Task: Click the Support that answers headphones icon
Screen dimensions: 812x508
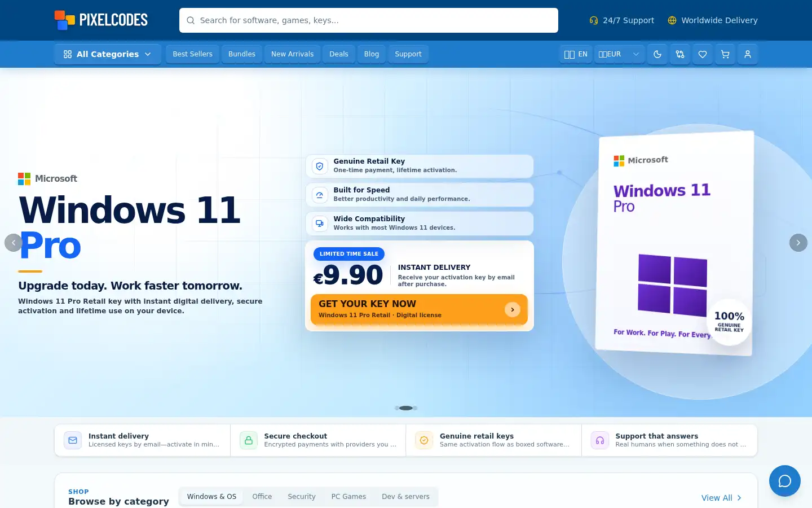Action: [600, 440]
